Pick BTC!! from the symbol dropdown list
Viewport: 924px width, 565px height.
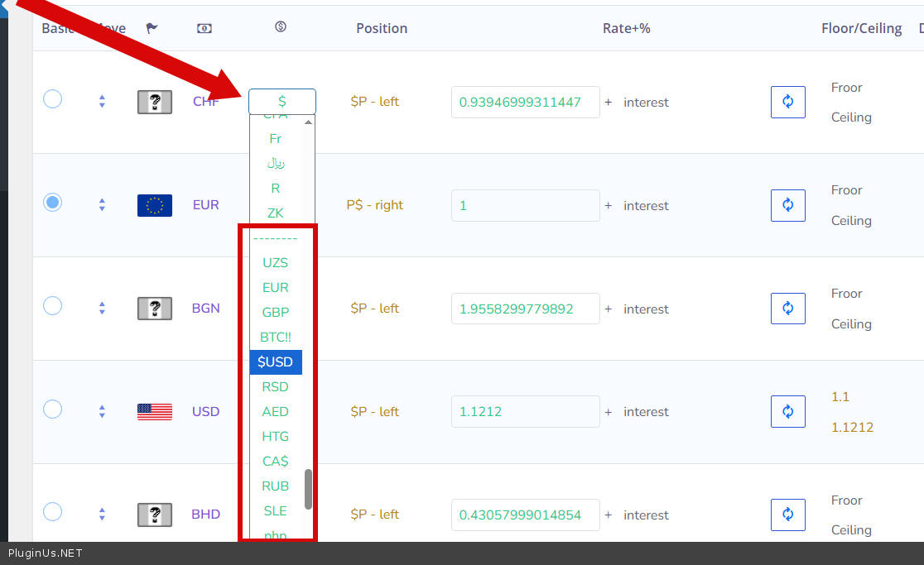coord(276,338)
